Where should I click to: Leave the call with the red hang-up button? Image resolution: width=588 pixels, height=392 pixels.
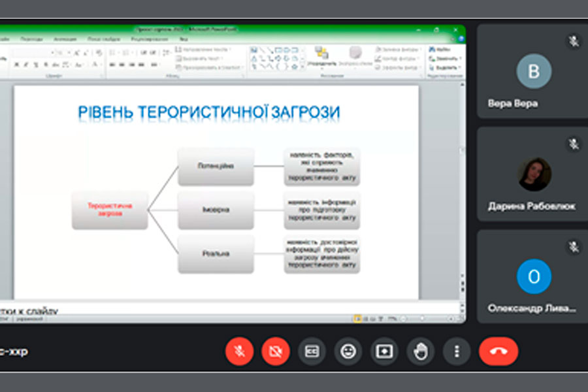(498, 351)
